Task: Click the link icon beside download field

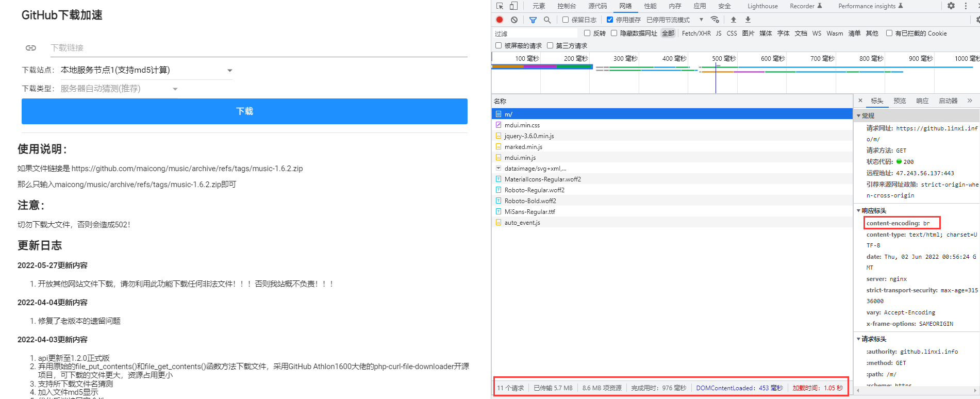Action: pyautogui.click(x=31, y=48)
